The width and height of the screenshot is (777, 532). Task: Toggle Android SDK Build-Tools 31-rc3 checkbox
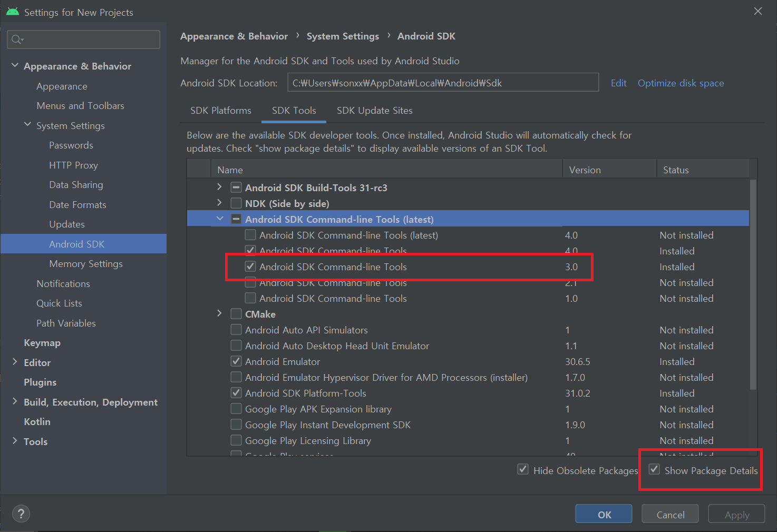click(x=236, y=188)
